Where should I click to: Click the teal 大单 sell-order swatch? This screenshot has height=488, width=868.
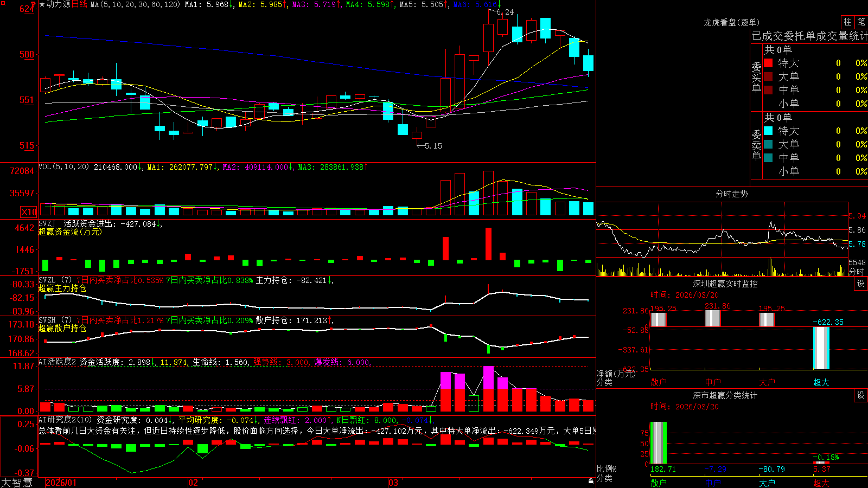(x=768, y=144)
